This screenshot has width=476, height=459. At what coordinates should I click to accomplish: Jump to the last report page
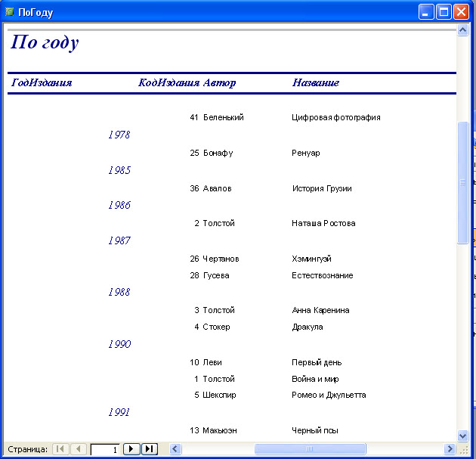click(150, 448)
